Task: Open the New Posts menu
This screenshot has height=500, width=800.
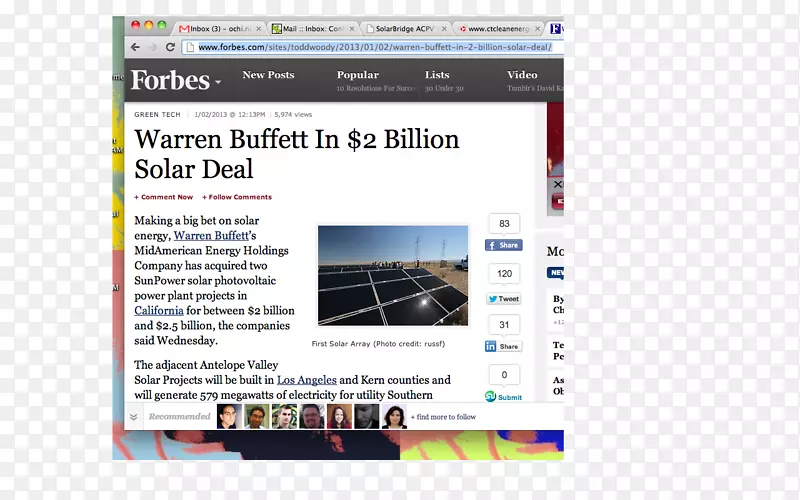Action: click(268, 74)
